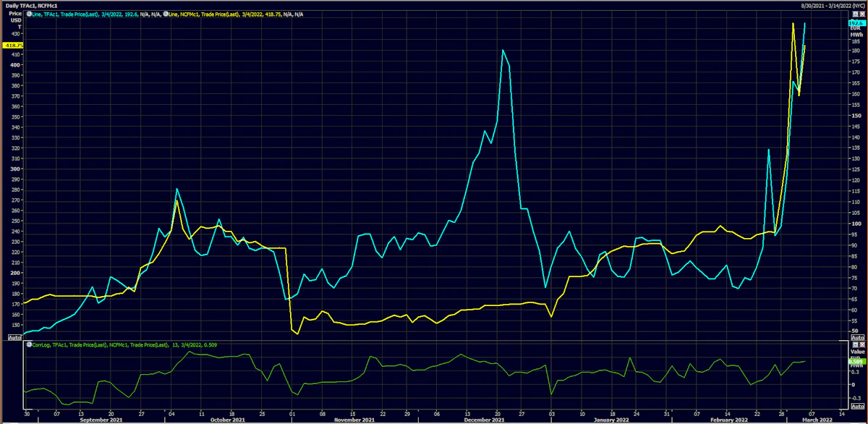
Task: Minimize the price chart panel
Action: (855, 14)
